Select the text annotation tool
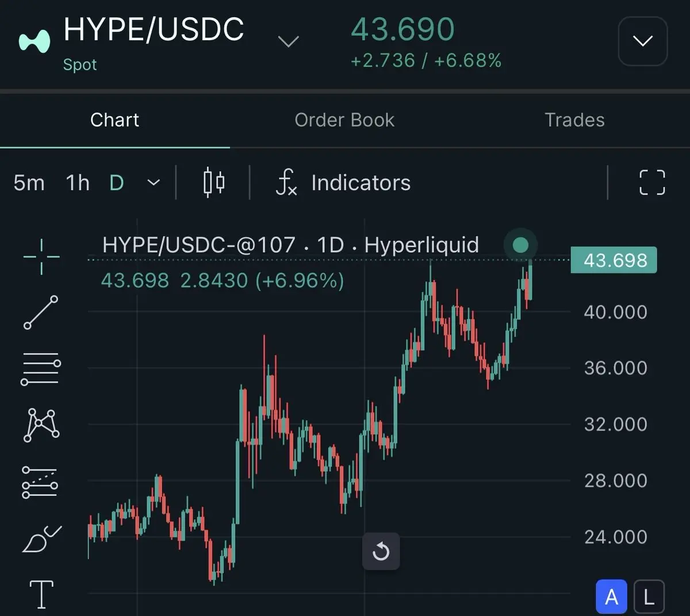 click(41, 594)
